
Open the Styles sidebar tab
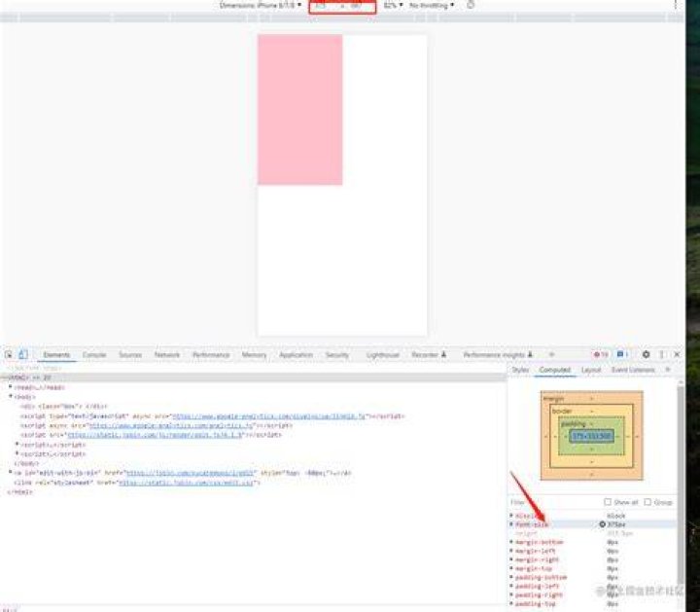[520, 370]
